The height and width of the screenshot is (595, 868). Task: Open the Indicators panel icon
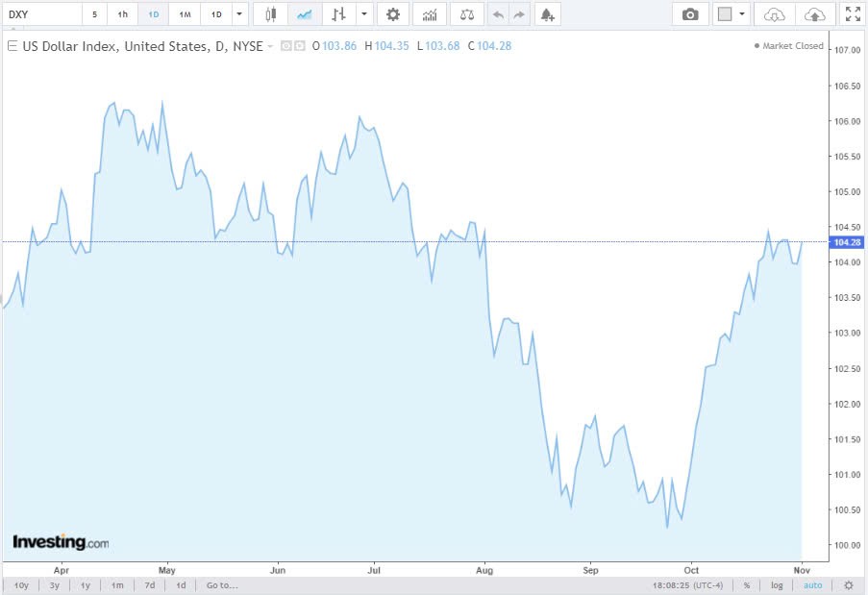click(x=428, y=13)
